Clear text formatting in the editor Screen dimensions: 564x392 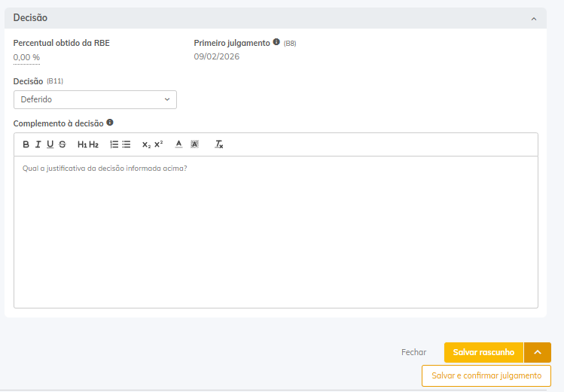tap(219, 144)
